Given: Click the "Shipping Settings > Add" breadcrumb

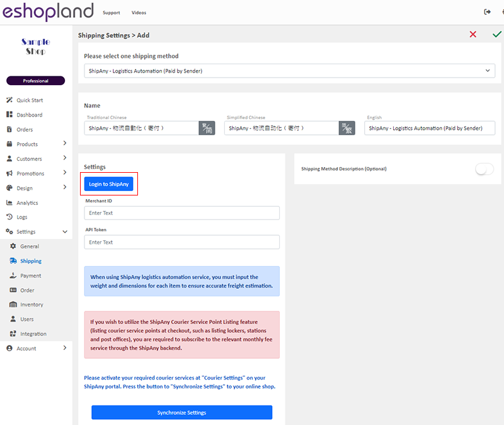Looking at the screenshot, I should click(114, 35).
